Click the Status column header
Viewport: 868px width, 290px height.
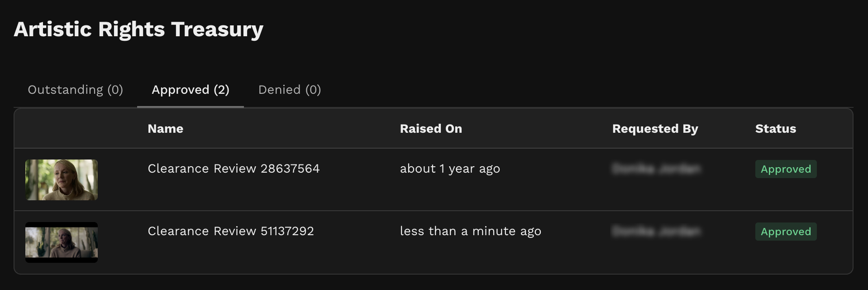tap(776, 129)
